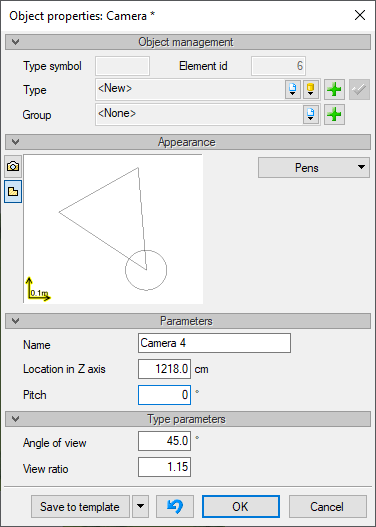Click the Name field containing Camera 4

[x=214, y=343]
